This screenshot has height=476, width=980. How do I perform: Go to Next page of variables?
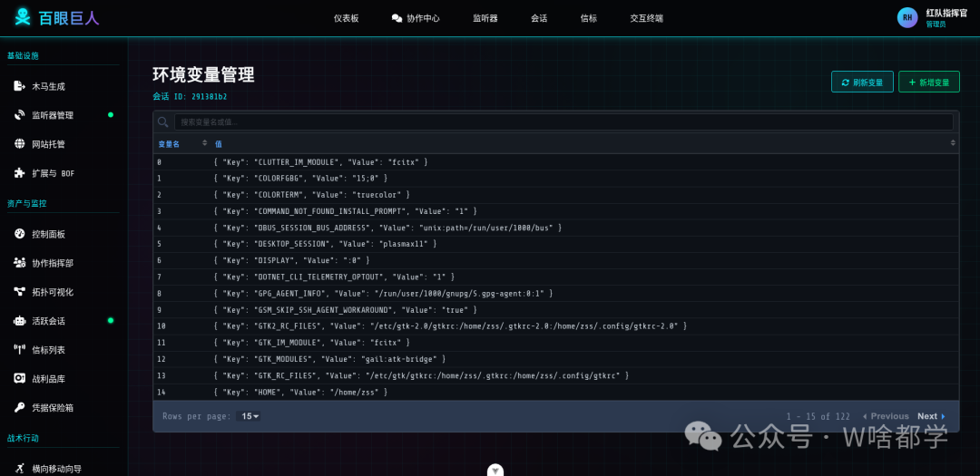tap(931, 416)
